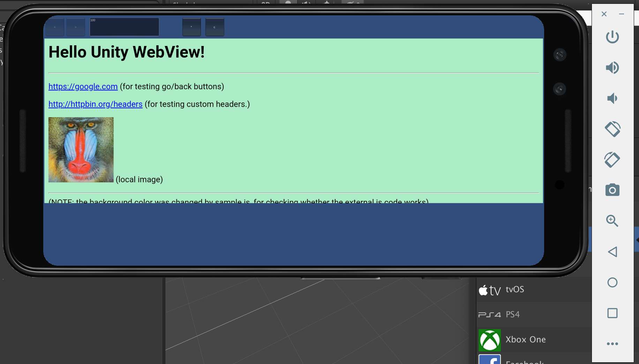
Task: Click the Xbox One platform logo
Action: point(490,339)
